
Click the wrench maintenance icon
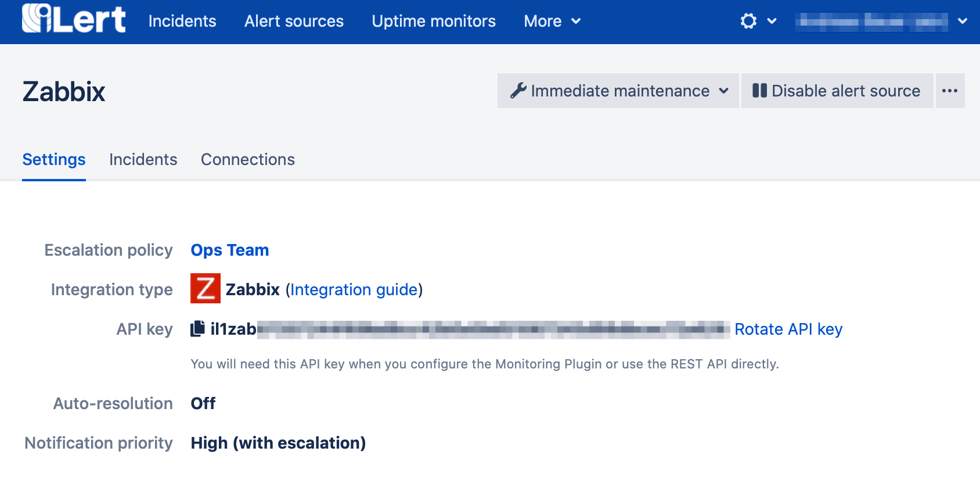518,91
